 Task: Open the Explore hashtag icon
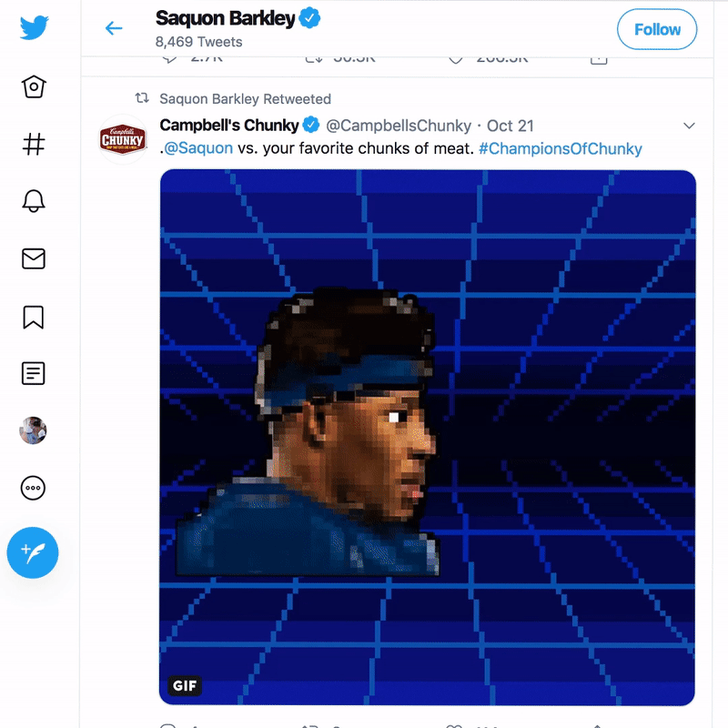pyautogui.click(x=34, y=144)
